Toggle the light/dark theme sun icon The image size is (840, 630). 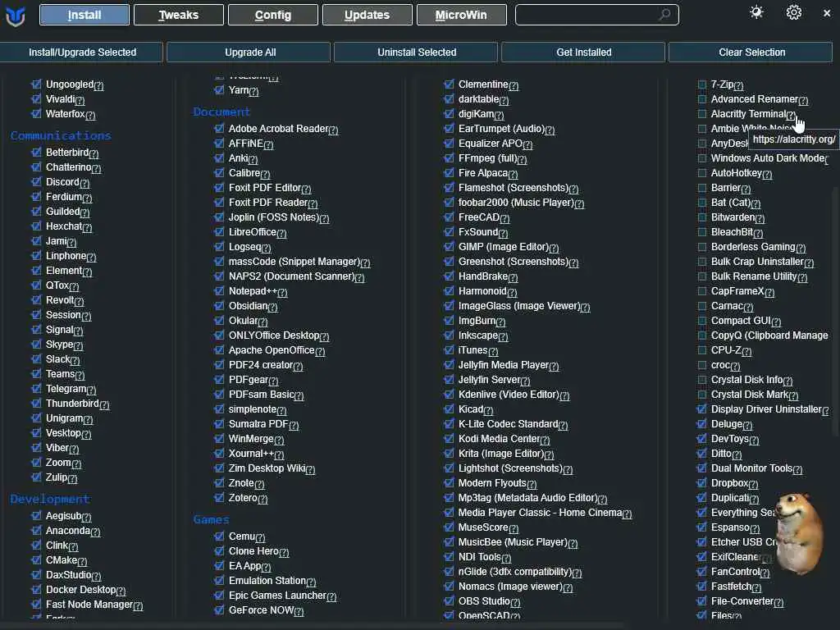[756, 12]
